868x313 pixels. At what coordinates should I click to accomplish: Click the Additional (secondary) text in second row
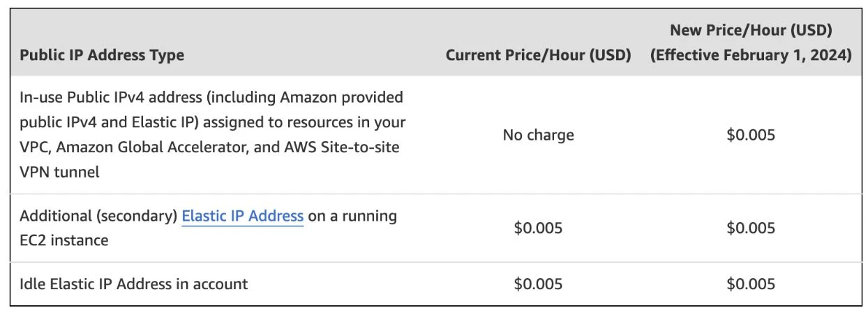pos(98,217)
